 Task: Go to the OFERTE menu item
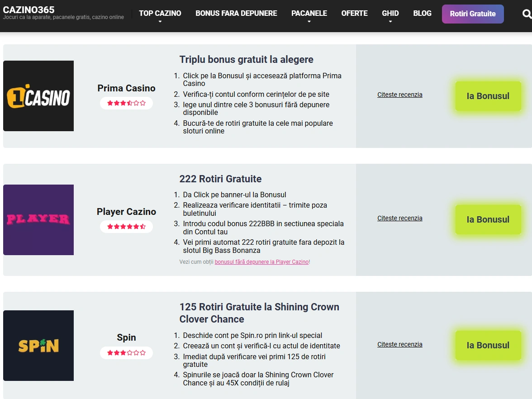coord(354,13)
